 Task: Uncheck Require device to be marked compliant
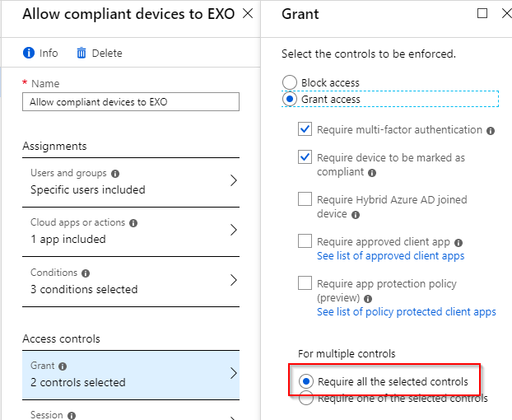pyautogui.click(x=305, y=157)
